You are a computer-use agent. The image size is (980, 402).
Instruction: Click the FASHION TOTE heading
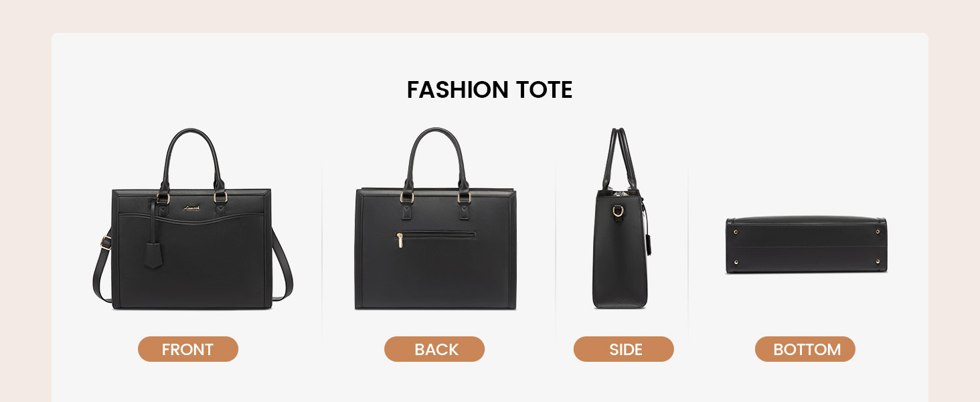489,90
